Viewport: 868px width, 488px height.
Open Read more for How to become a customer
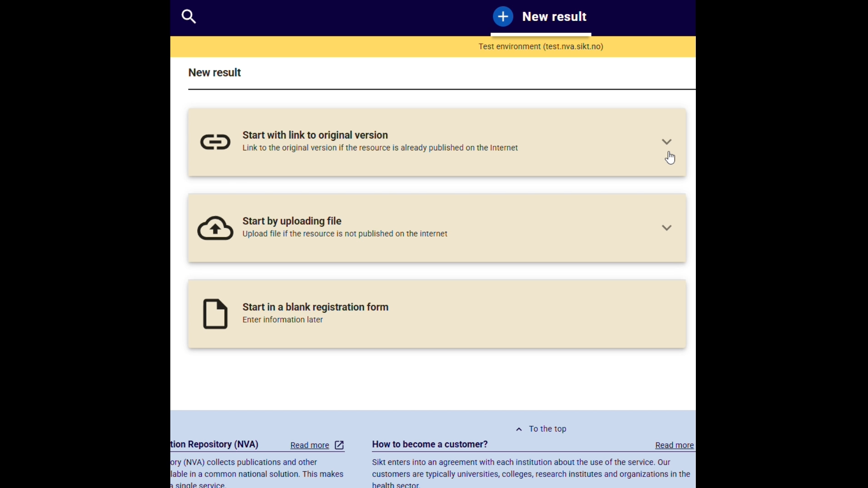pyautogui.click(x=674, y=446)
